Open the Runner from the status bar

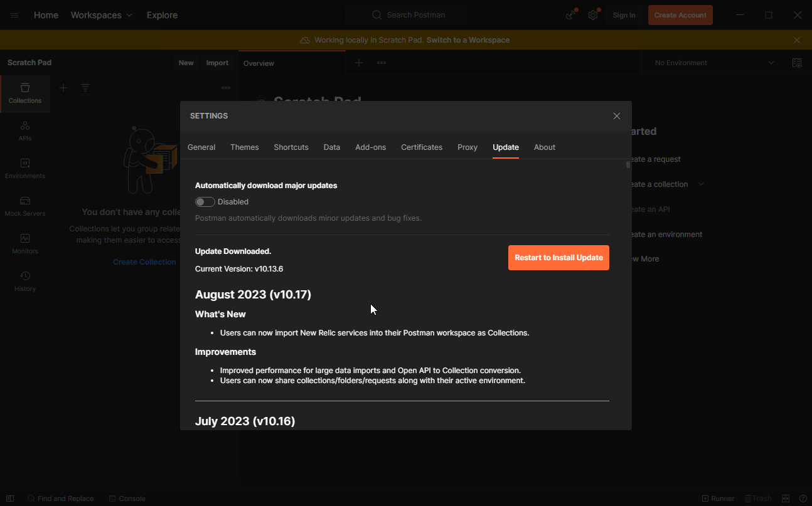click(718, 498)
